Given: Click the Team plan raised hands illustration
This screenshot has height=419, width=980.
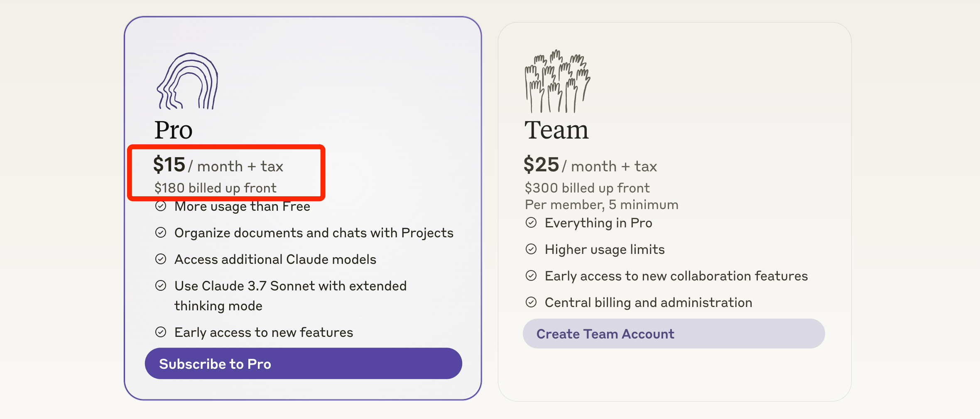Looking at the screenshot, I should tap(557, 81).
